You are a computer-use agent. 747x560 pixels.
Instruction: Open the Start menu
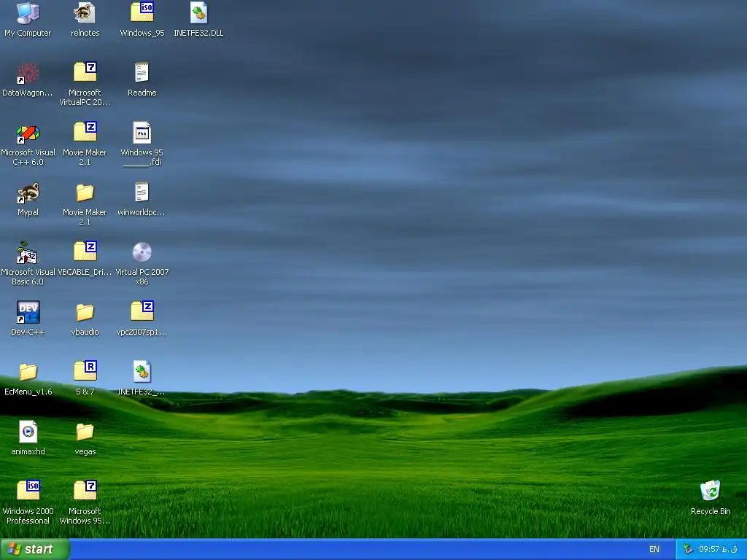coord(34,549)
